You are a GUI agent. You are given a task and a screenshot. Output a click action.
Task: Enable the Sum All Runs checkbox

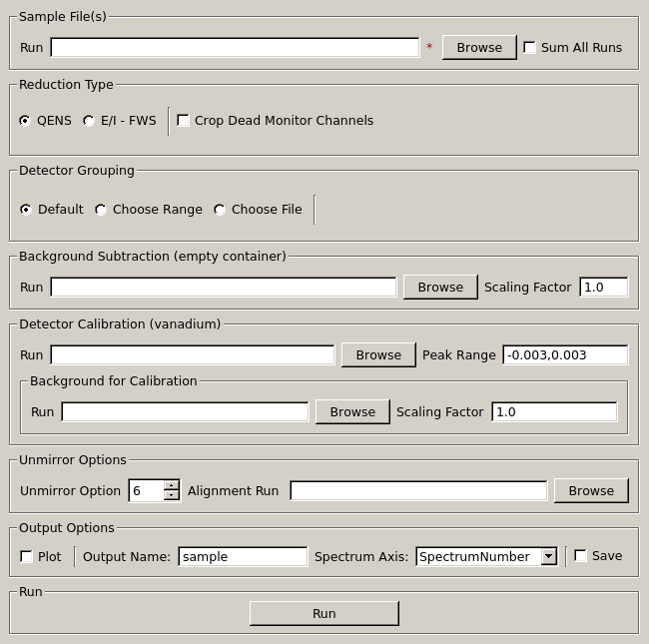coord(530,48)
